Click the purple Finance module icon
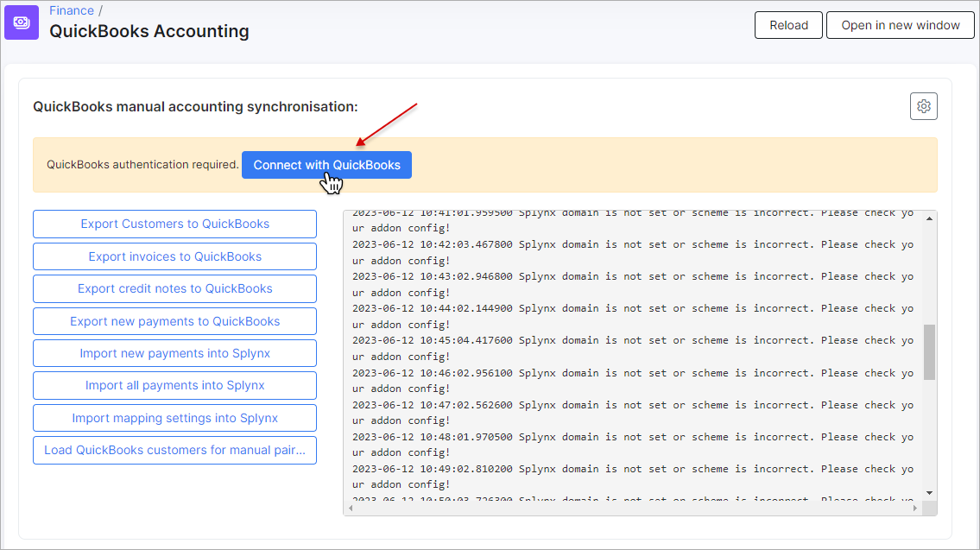 22,22
